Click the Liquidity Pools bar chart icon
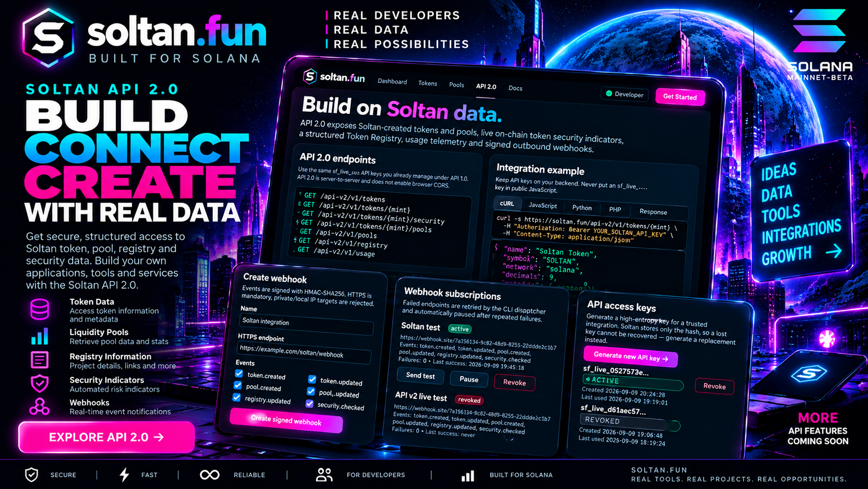Image resolution: width=868 pixels, height=489 pixels. (39, 336)
